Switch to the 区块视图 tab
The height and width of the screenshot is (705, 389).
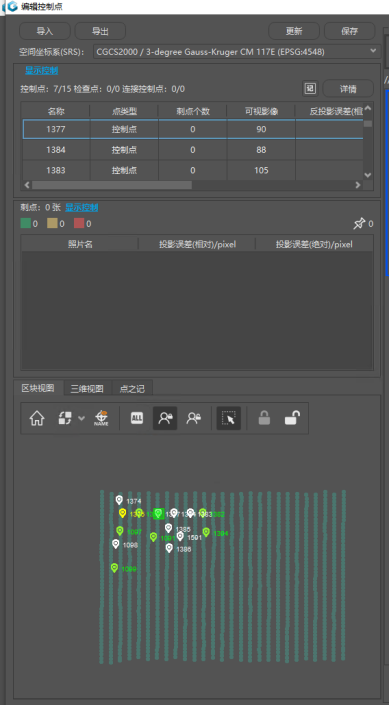[38, 388]
